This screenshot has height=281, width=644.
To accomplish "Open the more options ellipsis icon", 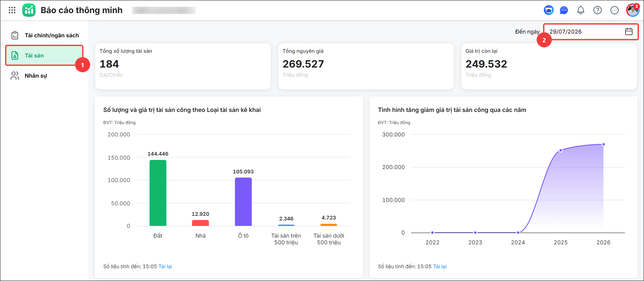I will point(614,10).
